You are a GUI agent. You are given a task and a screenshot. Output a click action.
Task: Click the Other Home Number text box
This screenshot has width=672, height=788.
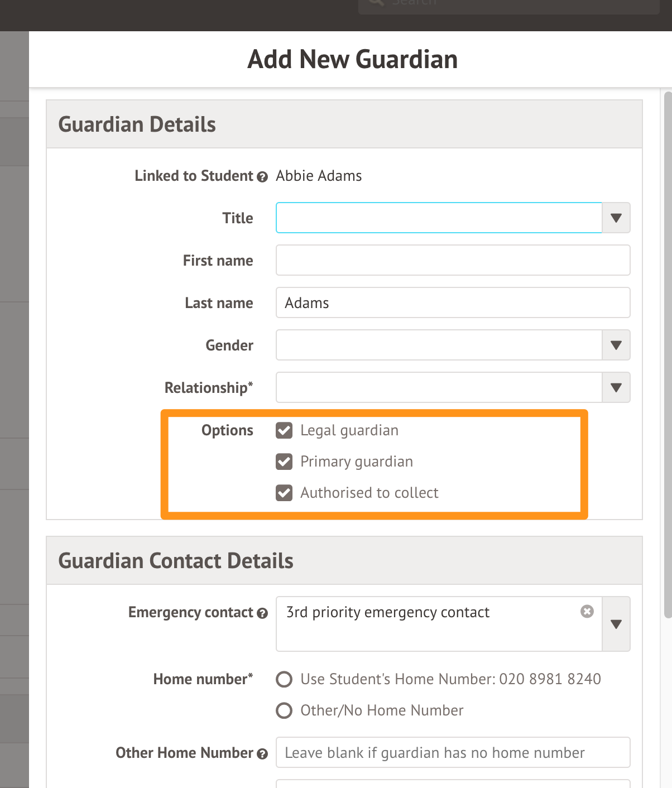point(453,752)
